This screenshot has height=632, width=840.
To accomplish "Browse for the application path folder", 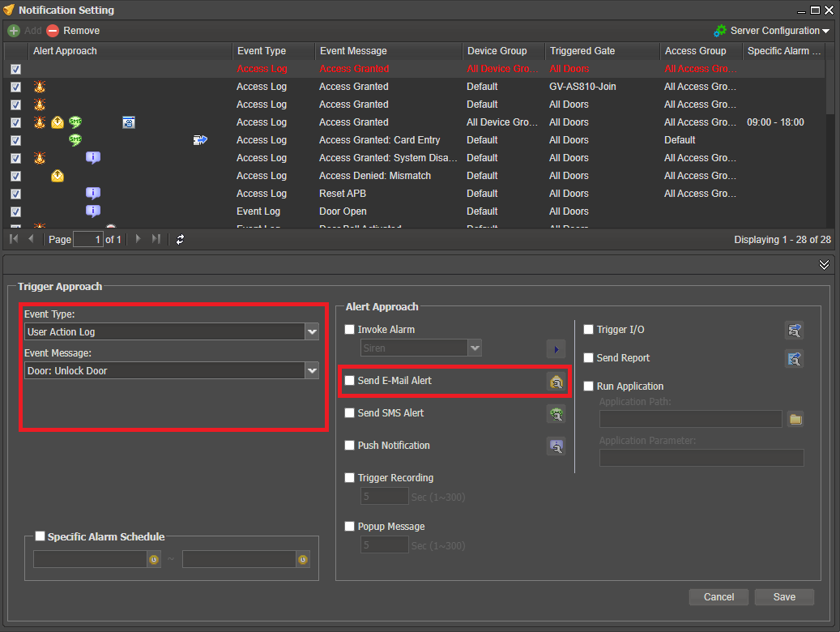I will (795, 419).
